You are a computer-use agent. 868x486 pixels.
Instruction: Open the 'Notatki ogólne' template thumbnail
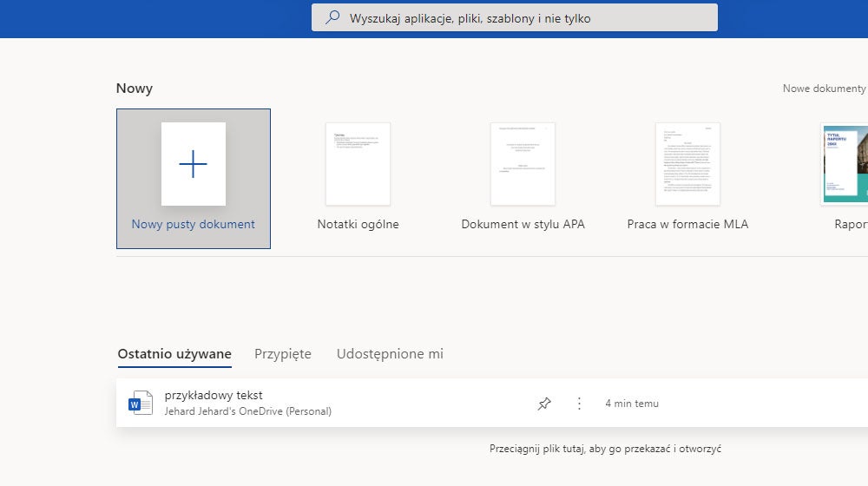point(358,164)
